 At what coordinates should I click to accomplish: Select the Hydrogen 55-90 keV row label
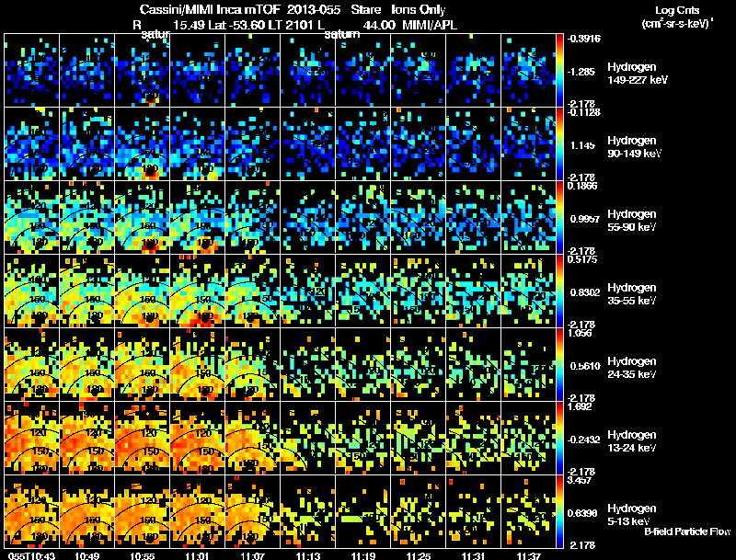pos(632,221)
